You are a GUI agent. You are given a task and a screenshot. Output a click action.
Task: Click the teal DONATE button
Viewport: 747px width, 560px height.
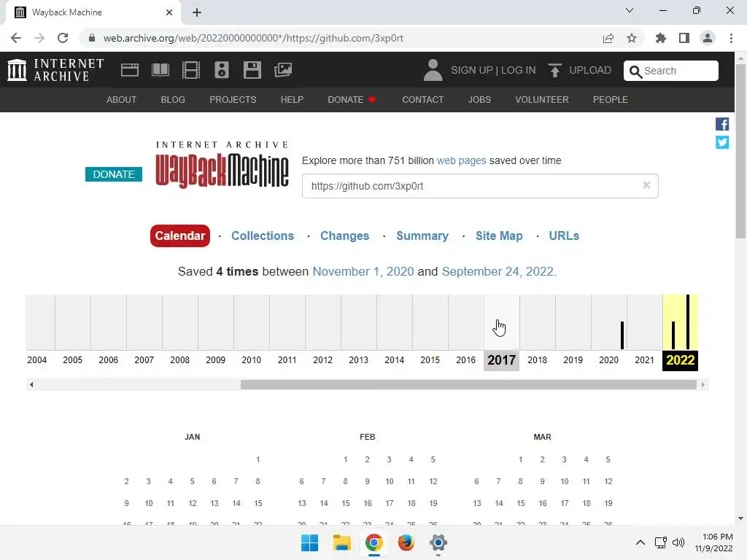pos(114,174)
